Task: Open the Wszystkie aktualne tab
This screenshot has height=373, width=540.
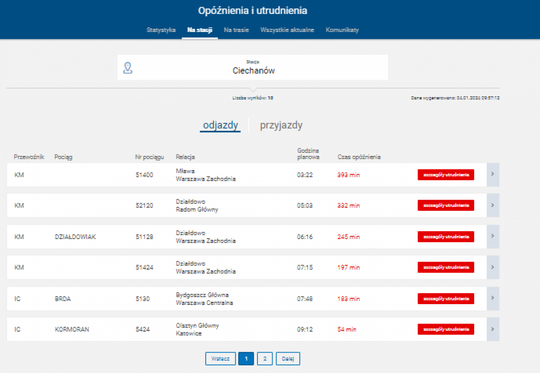Action: pos(287,30)
